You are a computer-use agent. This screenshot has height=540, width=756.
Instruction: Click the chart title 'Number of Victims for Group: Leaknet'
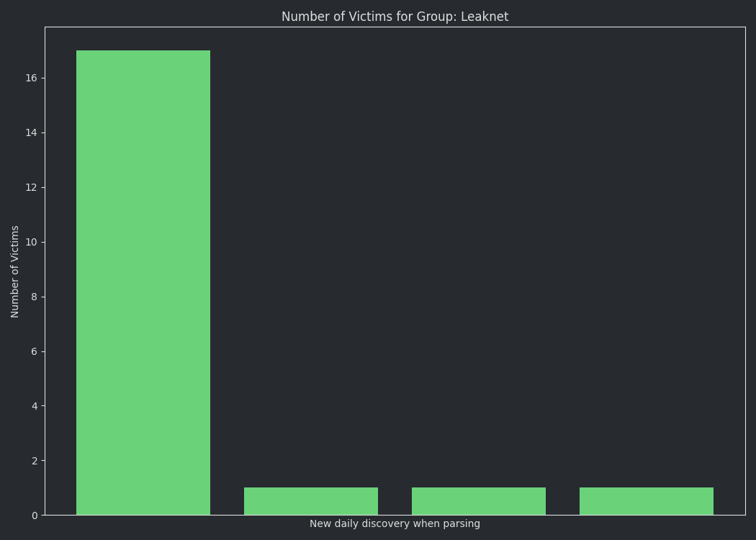click(x=395, y=17)
